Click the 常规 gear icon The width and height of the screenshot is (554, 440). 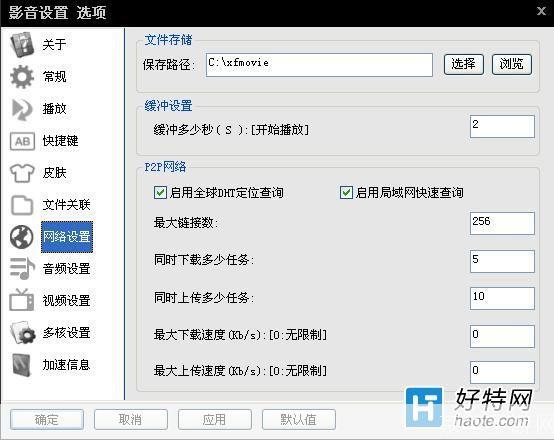tap(22, 76)
